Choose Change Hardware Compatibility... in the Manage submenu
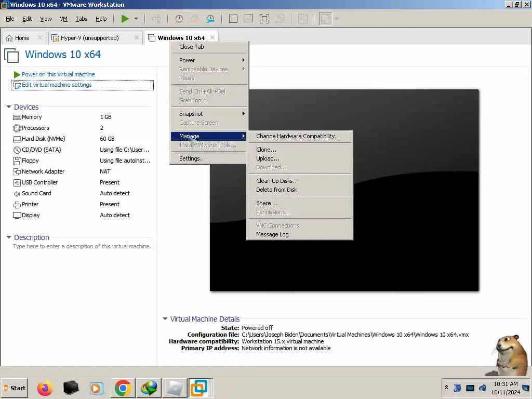The image size is (532, 399). [x=300, y=136]
